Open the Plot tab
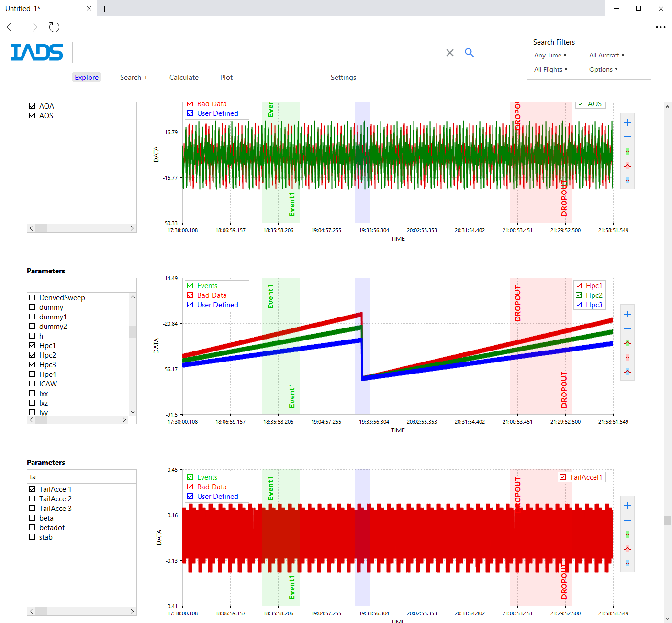 pos(226,78)
